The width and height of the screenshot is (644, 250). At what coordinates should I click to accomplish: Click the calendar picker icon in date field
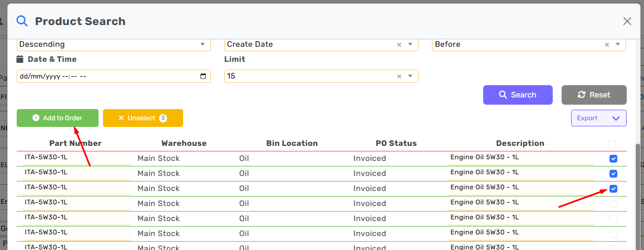(x=203, y=76)
